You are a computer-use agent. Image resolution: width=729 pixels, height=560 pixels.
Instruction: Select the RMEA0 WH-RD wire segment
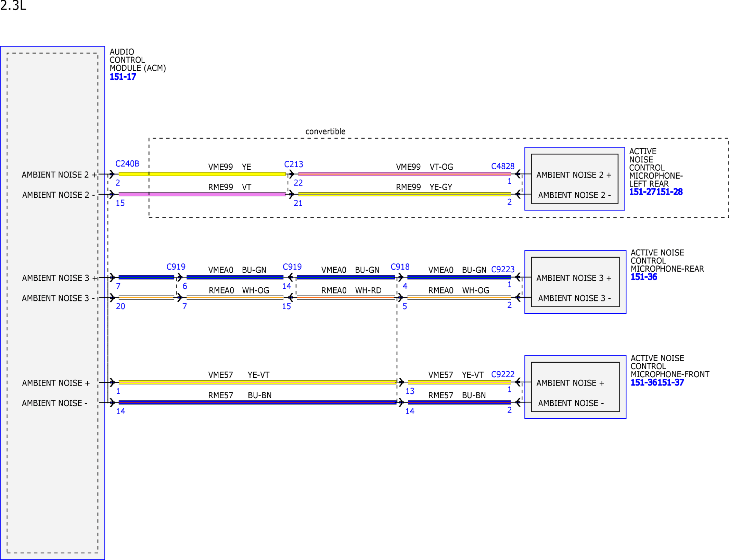click(x=346, y=298)
